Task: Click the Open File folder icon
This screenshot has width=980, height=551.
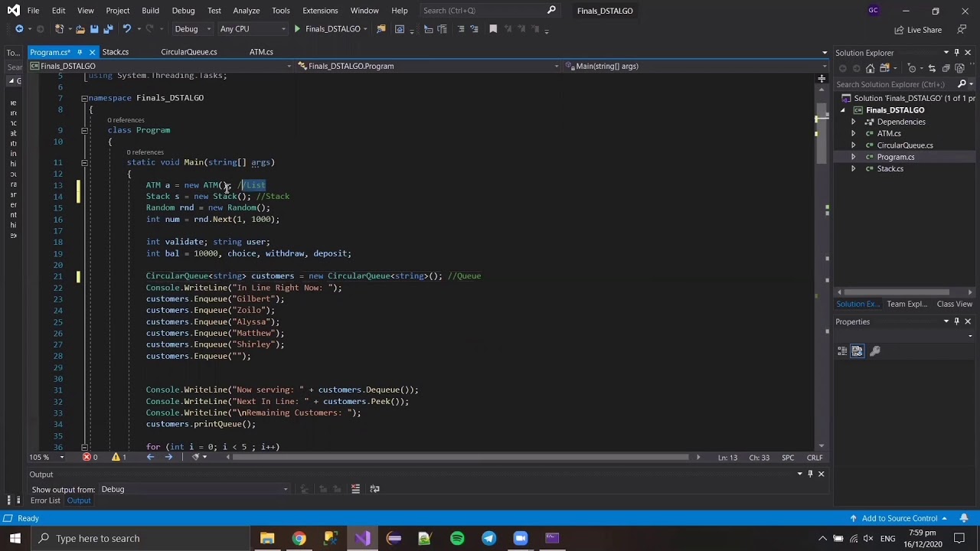Action: [x=80, y=29]
